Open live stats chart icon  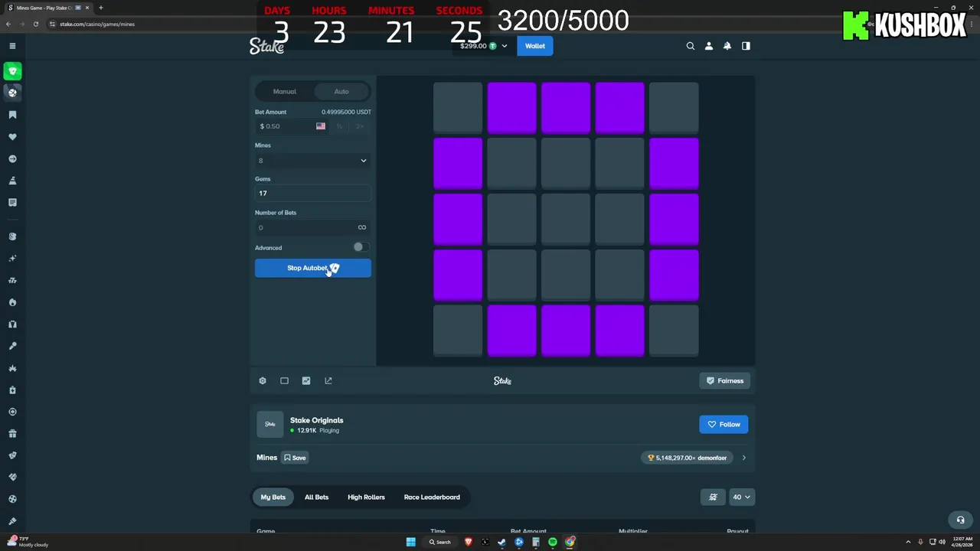306,380
